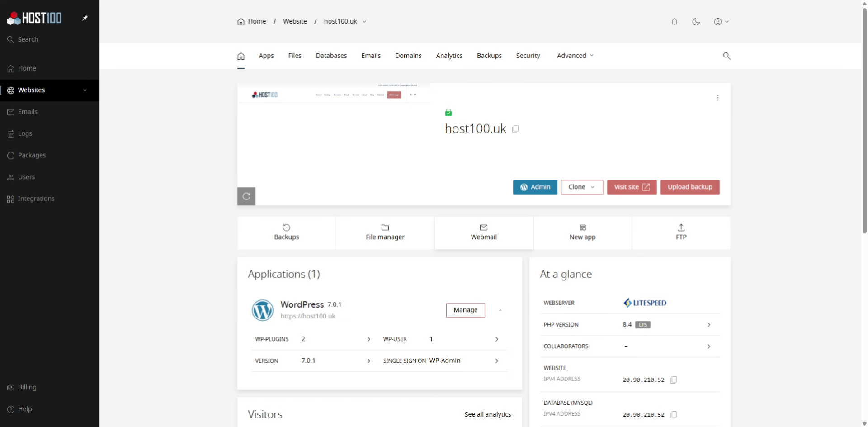Open WordPress Admin button
Image resolution: width=868 pixels, height=427 pixels.
(535, 187)
